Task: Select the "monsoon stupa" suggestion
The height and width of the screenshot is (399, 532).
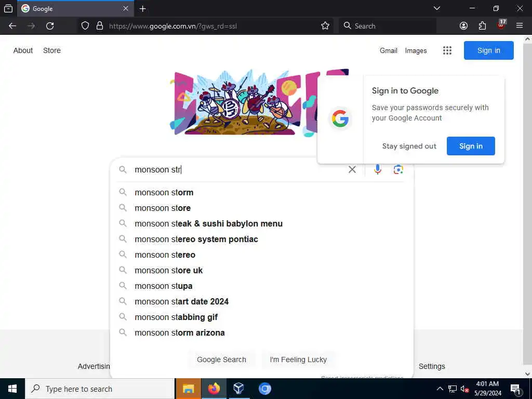Action: pos(262,286)
